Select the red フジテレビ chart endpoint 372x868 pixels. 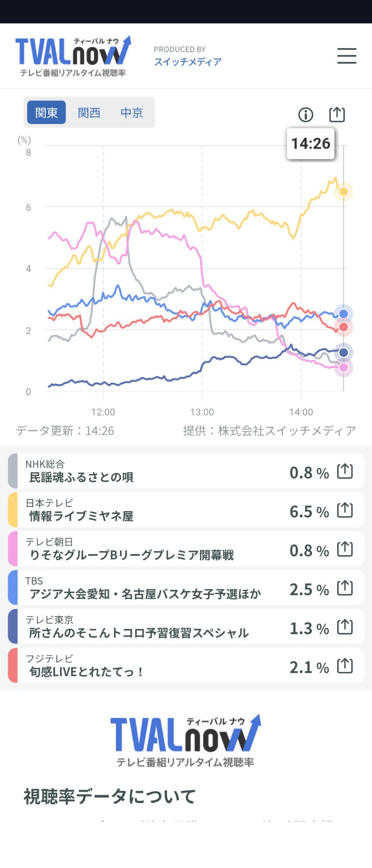[344, 327]
